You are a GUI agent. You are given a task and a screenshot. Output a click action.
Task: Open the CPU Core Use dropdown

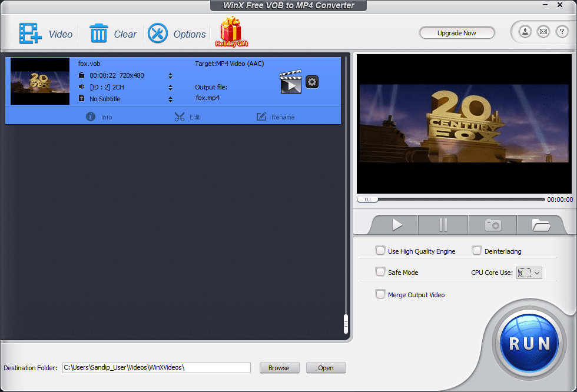click(529, 273)
